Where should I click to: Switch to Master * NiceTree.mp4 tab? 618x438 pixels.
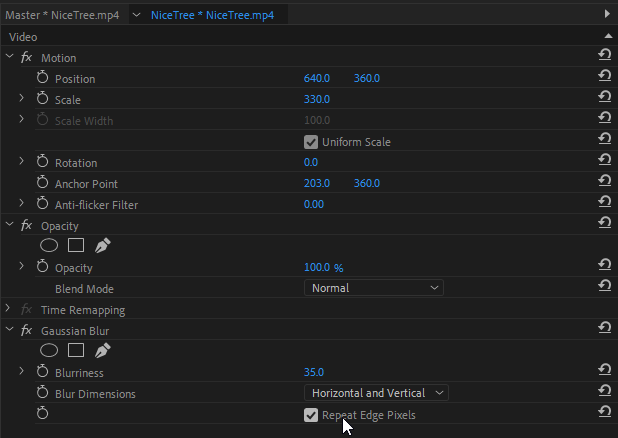[x=62, y=15]
